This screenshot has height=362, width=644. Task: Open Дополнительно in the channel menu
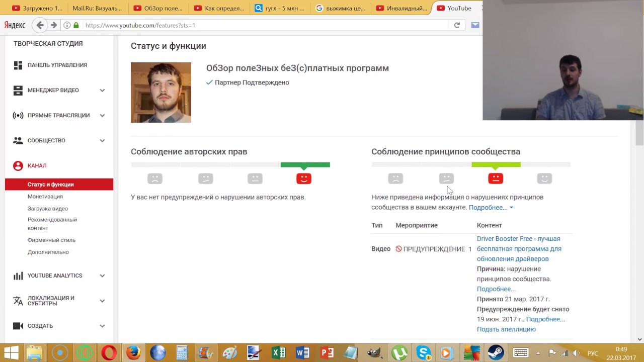tap(48, 252)
